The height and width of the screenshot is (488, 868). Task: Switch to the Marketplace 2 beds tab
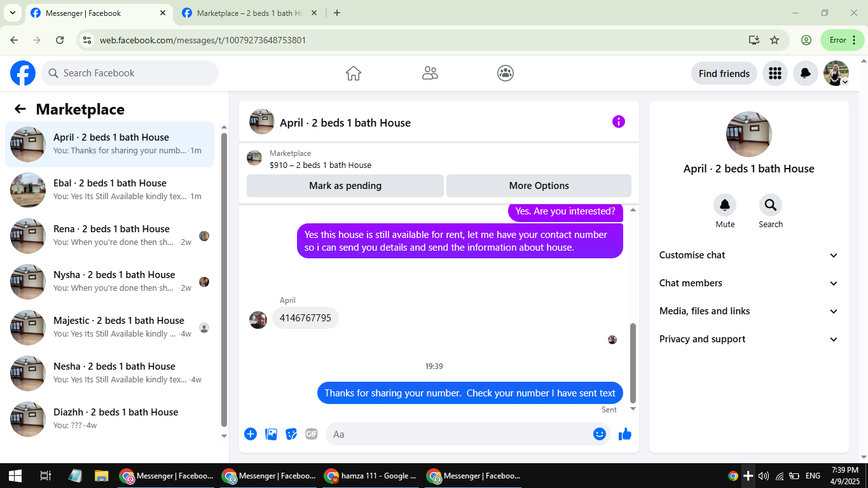[x=249, y=13]
